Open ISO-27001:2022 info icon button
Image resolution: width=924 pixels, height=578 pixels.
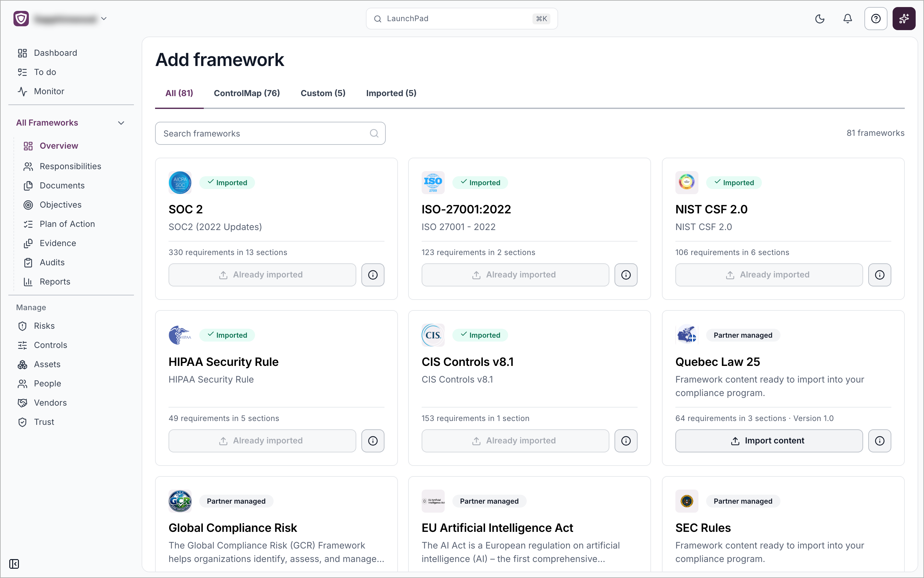pos(626,275)
